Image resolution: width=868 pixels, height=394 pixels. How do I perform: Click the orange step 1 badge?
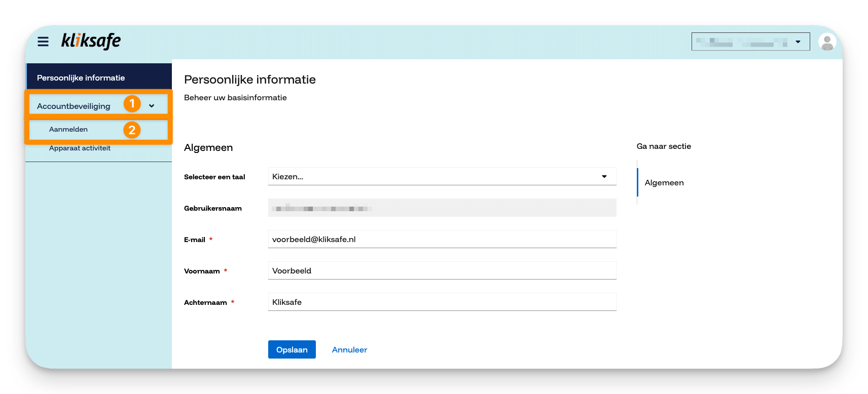(x=132, y=104)
